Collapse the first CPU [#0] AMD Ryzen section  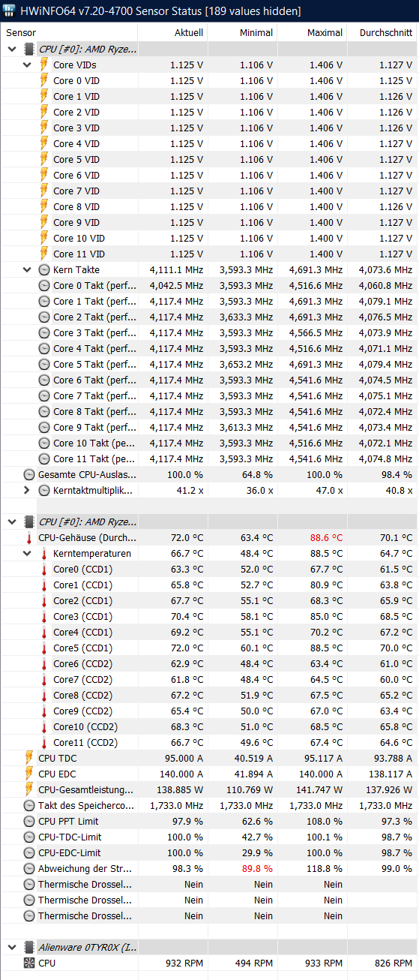(x=12, y=49)
